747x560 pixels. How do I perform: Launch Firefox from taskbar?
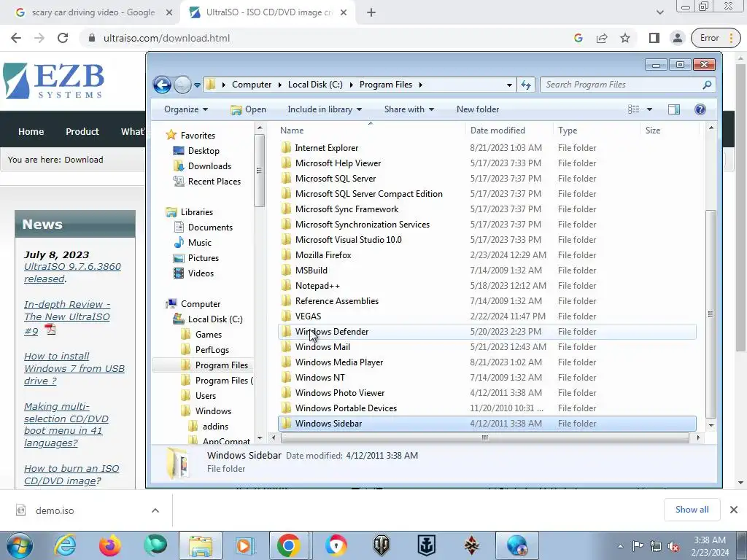pyautogui.click(x=109, y=545)
